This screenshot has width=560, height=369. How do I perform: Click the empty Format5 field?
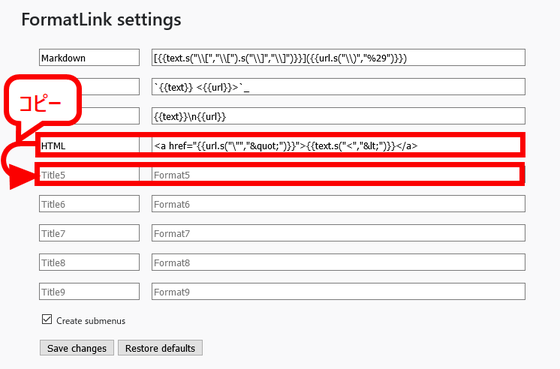pyautogui.click(x=338, y=175)
